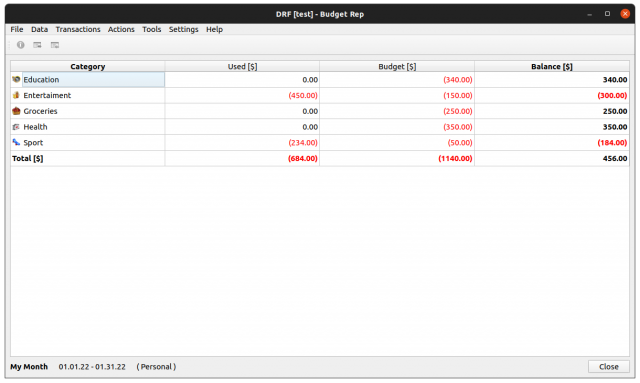Click the My Month label in the status bar
This screenshot has height=383, width=640.
pyautogui.click(x=29, y=367)
